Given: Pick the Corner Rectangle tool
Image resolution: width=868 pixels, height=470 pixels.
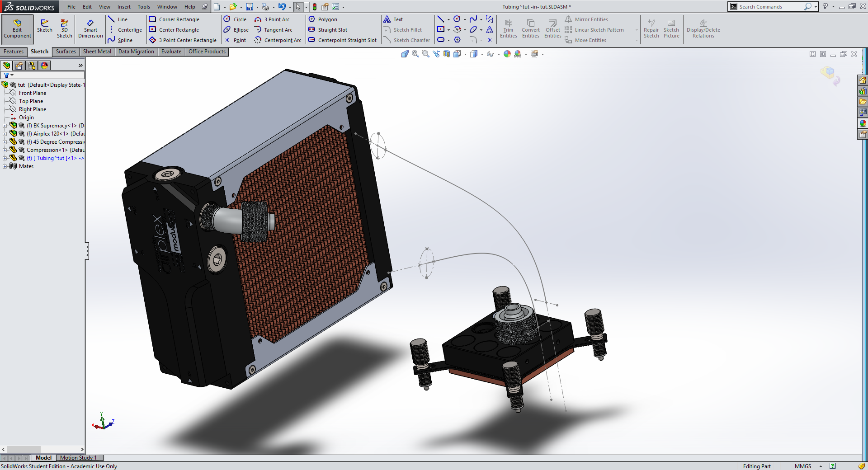Looking at the screenshot, I should click(174, 19).
